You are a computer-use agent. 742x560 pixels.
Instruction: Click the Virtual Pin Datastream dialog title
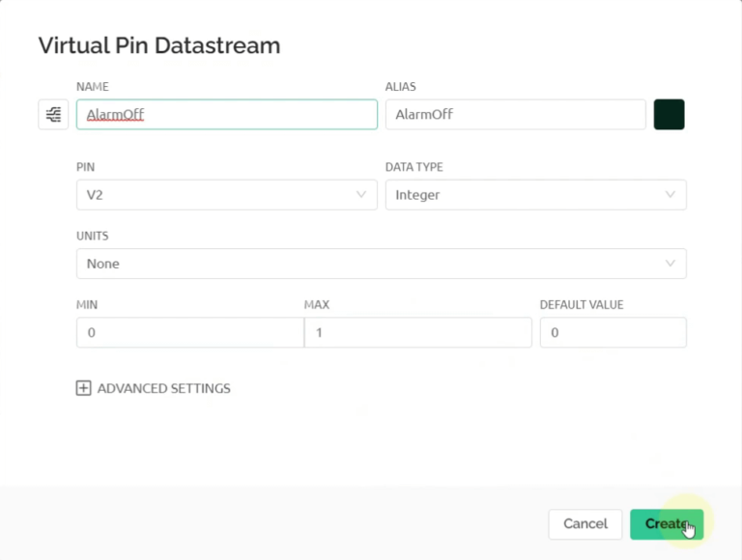pyautogui.click(x=158, y=44)
